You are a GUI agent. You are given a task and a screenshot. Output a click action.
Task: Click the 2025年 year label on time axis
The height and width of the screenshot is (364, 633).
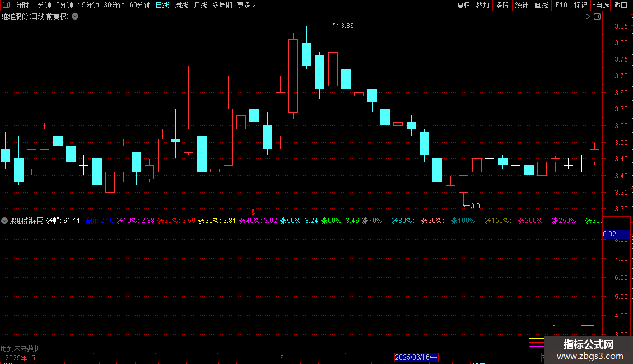coord(16,358)
